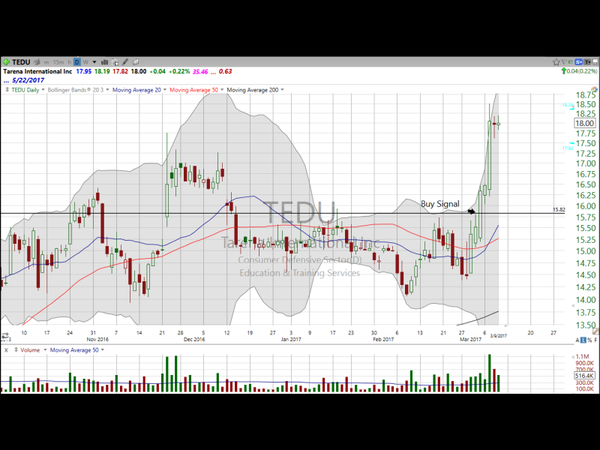
Task: Click the Mar 2017 date axis label
Action: (x=470, y=339)
